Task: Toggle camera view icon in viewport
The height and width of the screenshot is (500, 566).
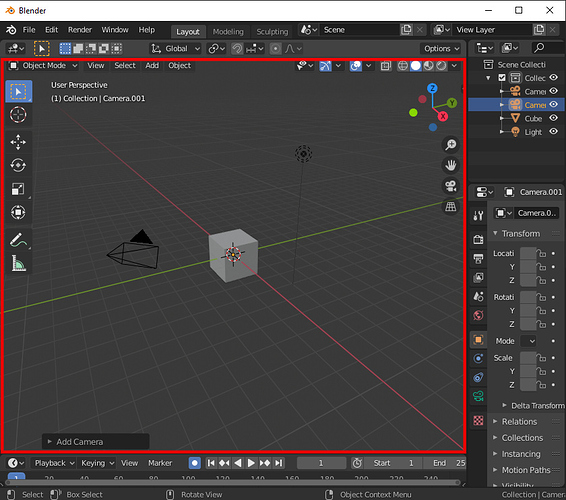Action: pos(450,186)
